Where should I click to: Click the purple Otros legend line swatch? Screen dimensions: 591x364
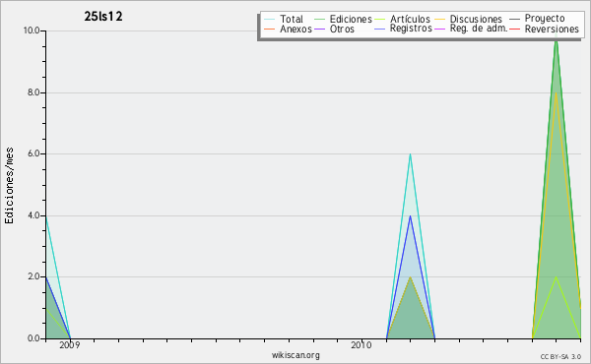319,29
